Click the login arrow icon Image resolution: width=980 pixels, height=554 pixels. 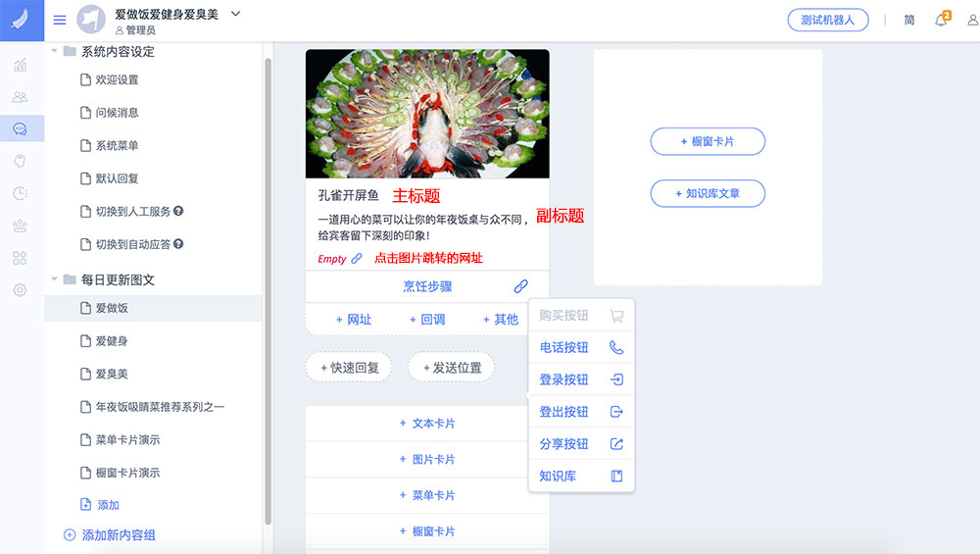(616, 379)
